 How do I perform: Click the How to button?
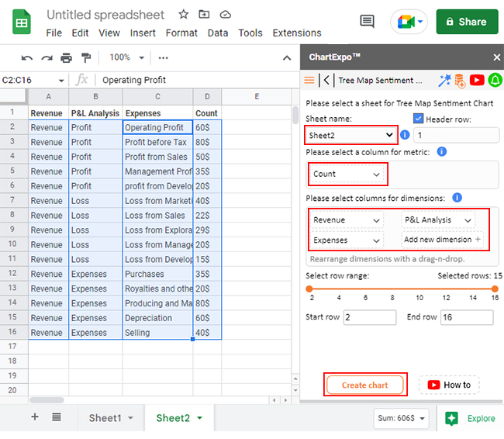[x=449, y=385]
